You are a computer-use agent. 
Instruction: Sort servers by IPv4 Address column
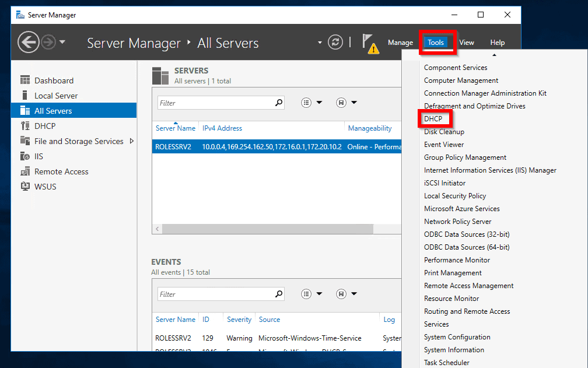[x=222, y=128]
